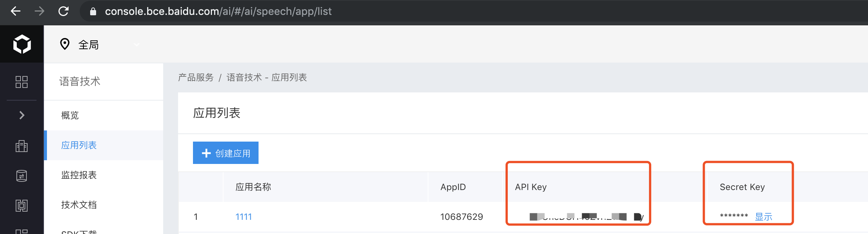Image resolution: width=868 pixels, height=234 pixels.
Task: Click the browser forward arrow
Action: click(39, 11)
